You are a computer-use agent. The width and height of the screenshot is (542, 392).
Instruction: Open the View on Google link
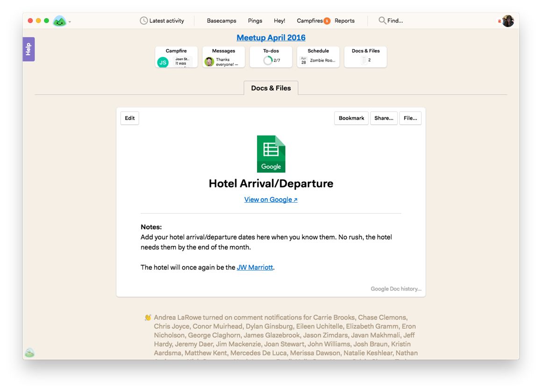[271, 200]
